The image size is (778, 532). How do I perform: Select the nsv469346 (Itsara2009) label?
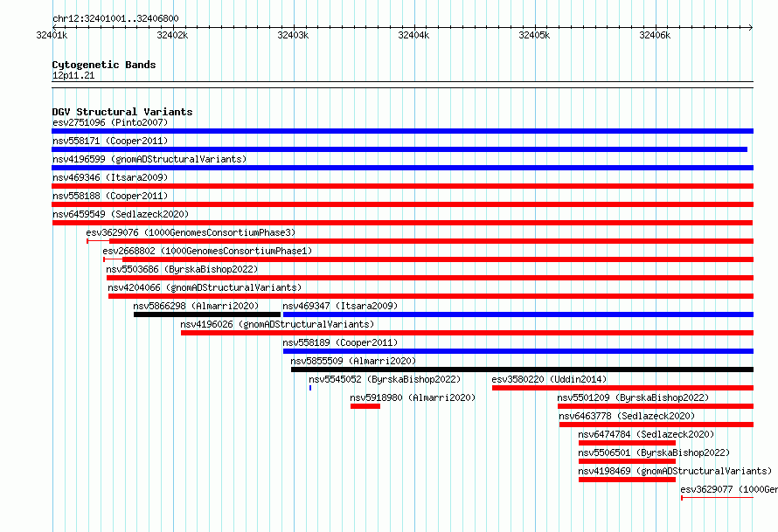click(110, 177)
